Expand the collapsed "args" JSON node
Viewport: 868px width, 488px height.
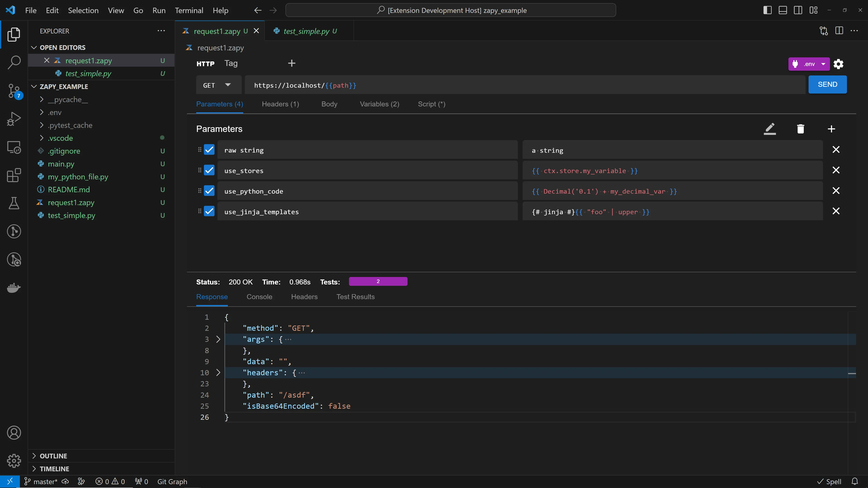pyautogui.click(x=218, y=339)
